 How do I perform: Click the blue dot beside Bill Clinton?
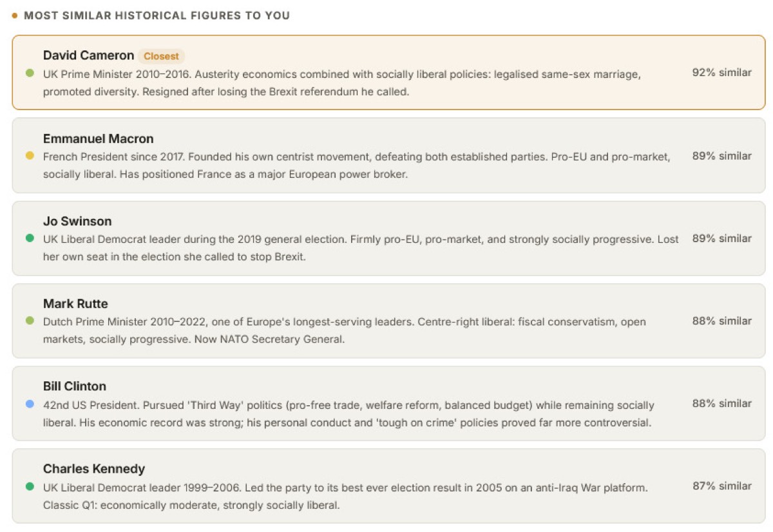(x=30, y=403)
